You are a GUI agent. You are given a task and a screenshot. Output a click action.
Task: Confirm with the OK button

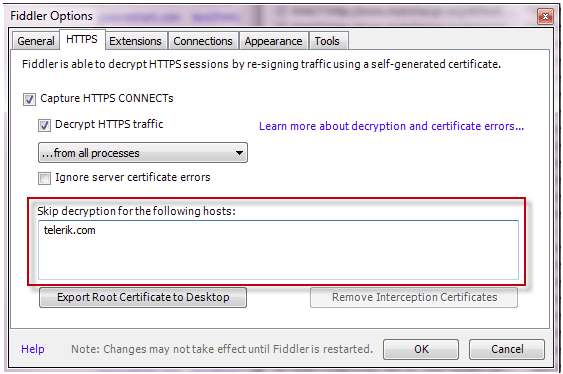coord(421,349)
